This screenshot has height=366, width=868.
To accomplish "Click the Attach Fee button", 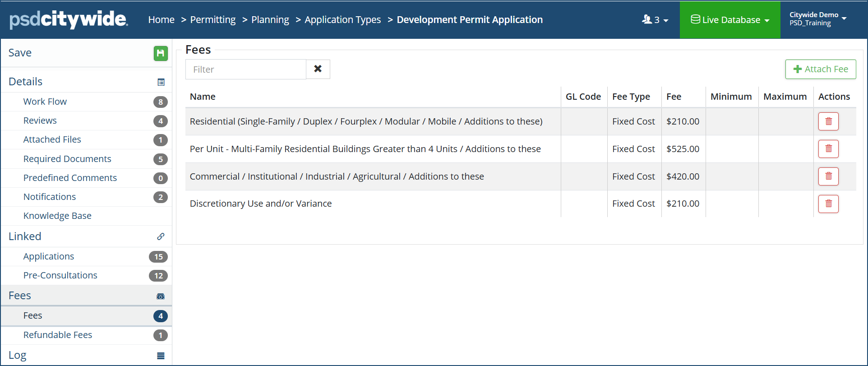I will (821, 69).
